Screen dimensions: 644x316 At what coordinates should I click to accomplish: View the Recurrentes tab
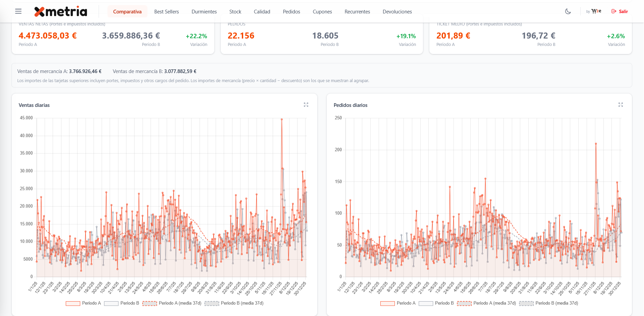[x=357, y=12]
